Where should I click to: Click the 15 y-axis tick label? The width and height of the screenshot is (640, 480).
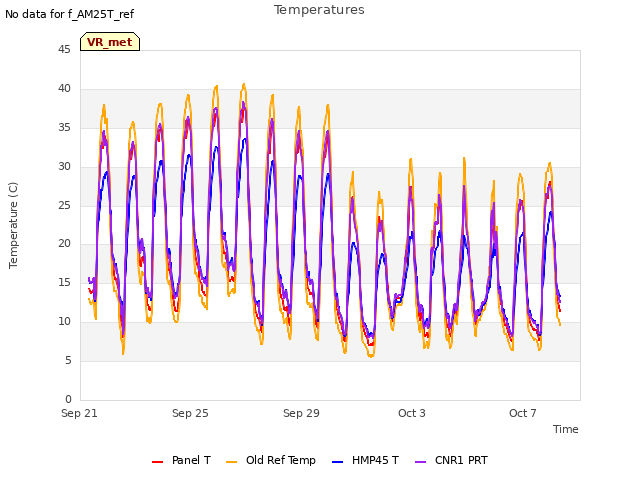pos(64,282)
